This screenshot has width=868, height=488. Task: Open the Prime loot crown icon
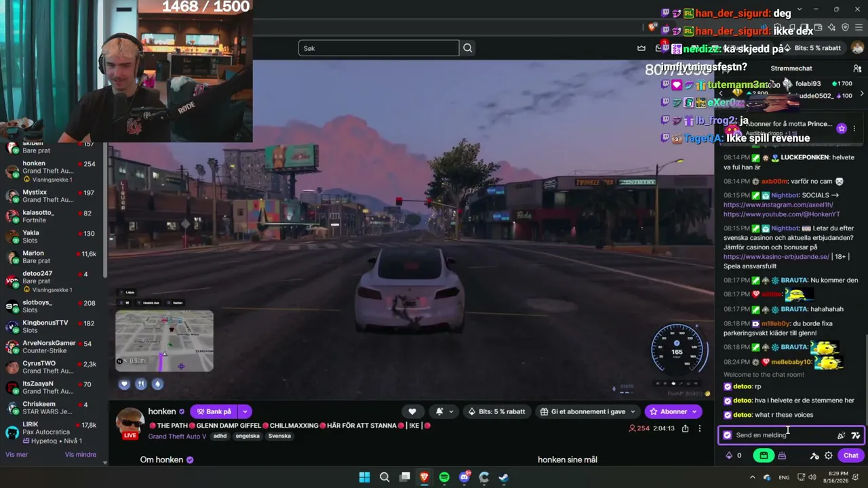coord(641,48)
